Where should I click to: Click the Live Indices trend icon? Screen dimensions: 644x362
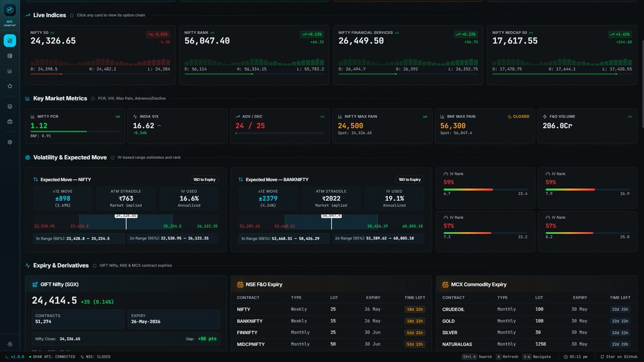(x=27, y=16)
